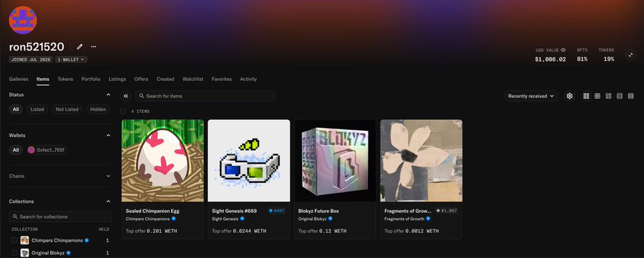Click the Original Blokyz collection thumbnail icon
This screenshot has width=644, height=258.
coord(24,253)
